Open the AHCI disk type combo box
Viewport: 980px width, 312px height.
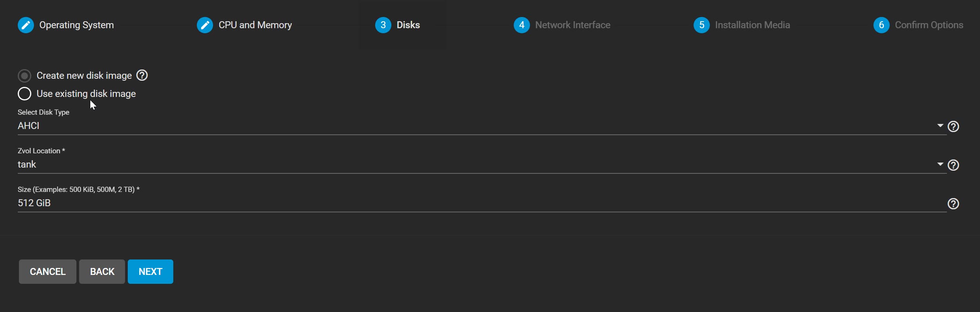click(482, 126)
